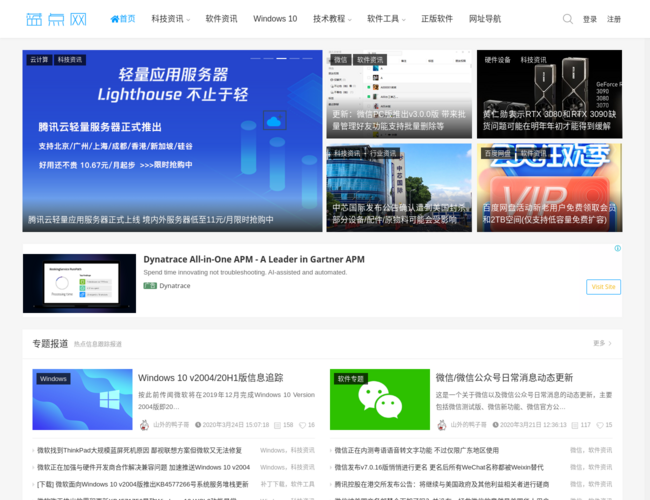Screen dimensions: 650x500
Task: Select the 硬件设备 tag on RTX card
Action: pyautogui.click(x=497, y=60)
